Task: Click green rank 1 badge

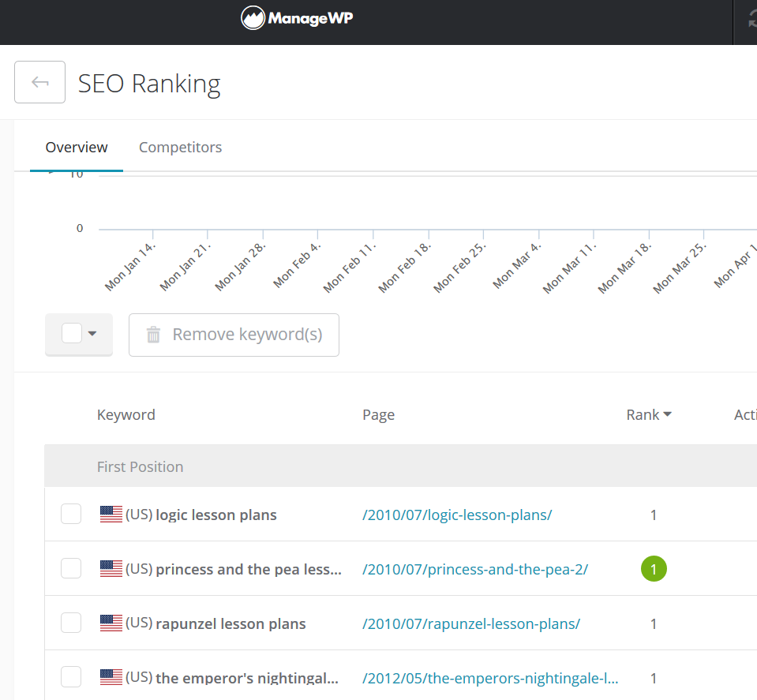Action: point(654,569)
